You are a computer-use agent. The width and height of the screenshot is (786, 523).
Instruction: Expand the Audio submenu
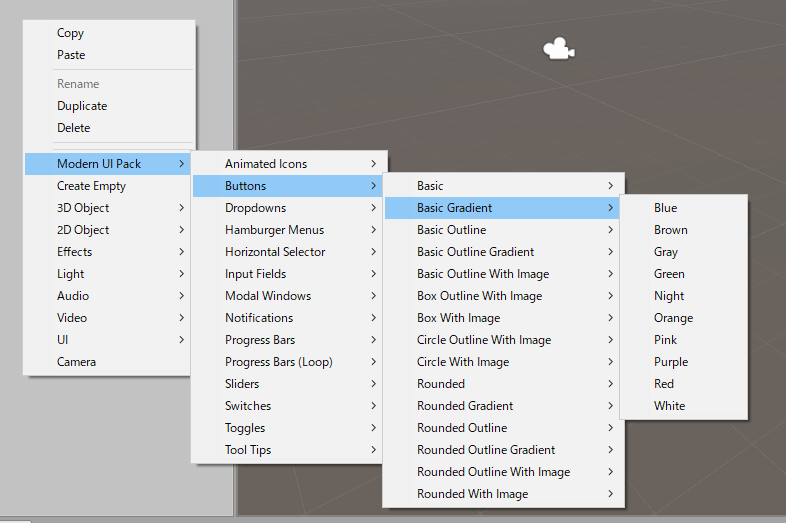click(x=109, y=296)
